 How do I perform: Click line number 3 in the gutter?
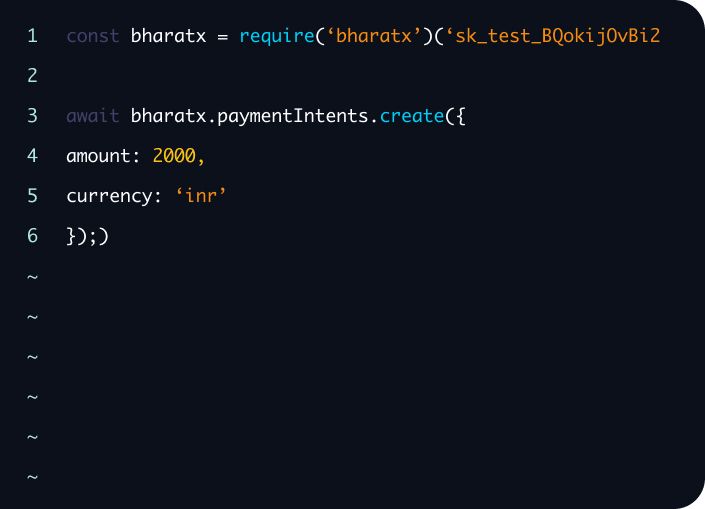(x=32, y=116)
